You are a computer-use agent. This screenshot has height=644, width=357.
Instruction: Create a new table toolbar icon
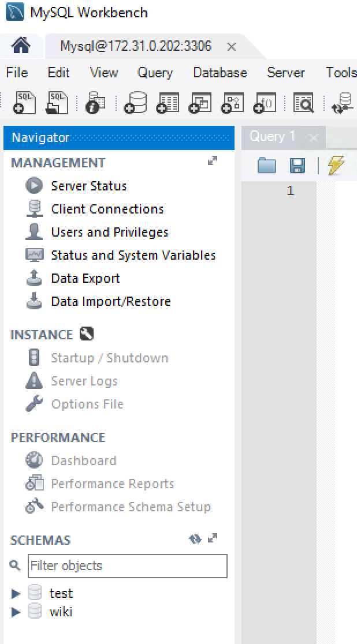pyautogui.click(x=168, y=102)
